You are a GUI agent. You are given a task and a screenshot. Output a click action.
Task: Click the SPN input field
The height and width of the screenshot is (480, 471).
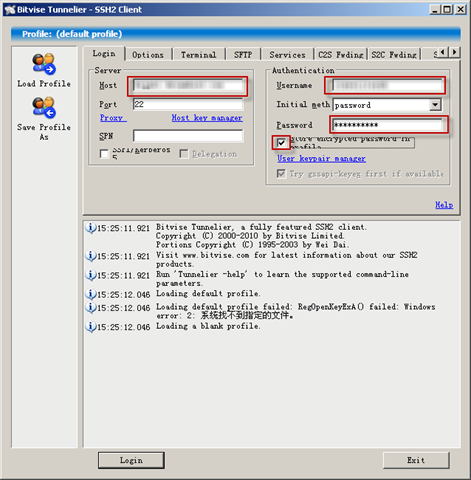(188, 136)
